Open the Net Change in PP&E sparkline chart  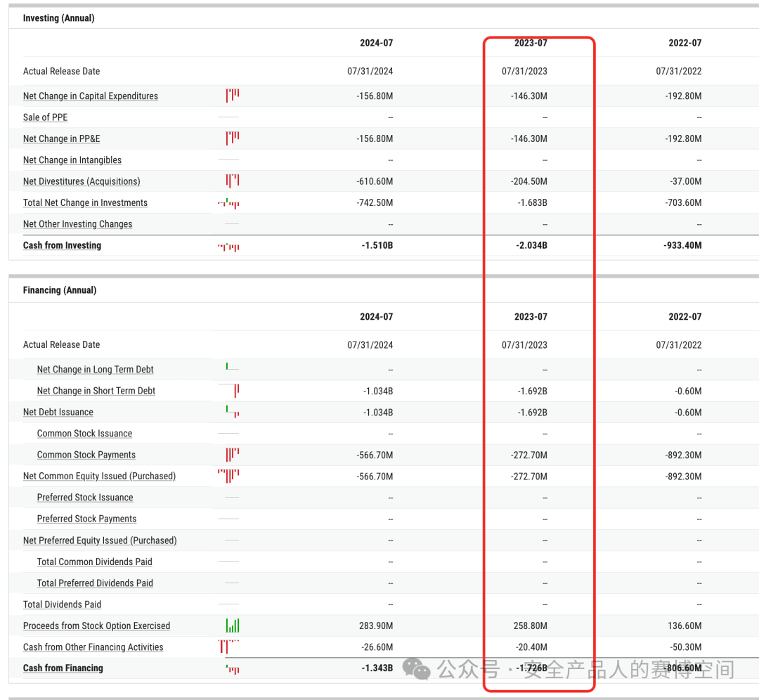click(233, 138)
